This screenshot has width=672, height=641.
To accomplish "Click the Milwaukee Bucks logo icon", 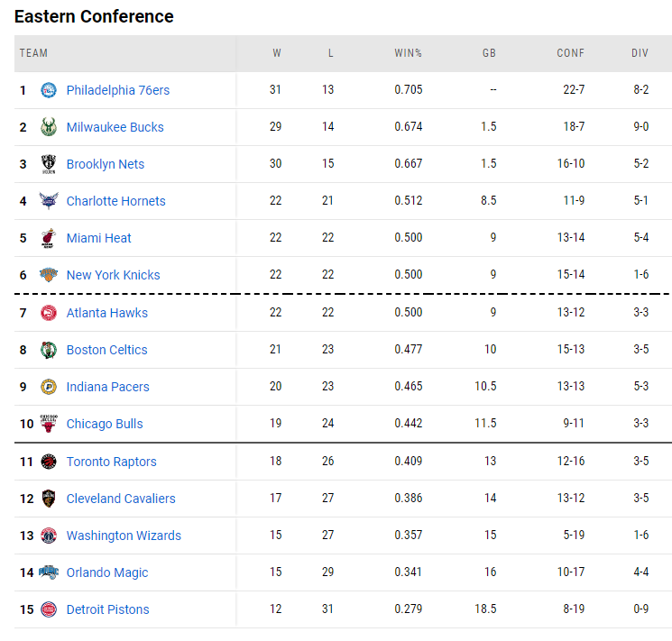I will pos(49,127).
